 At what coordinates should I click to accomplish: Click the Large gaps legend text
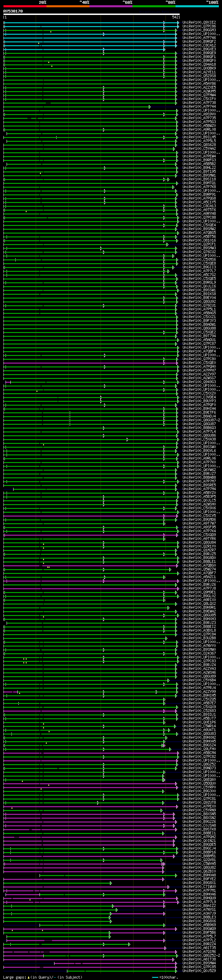[x=43, y=977]
